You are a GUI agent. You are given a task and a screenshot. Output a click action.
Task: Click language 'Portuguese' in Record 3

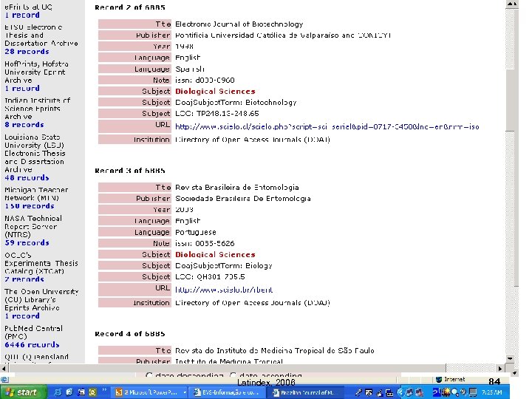coord(196,233)
